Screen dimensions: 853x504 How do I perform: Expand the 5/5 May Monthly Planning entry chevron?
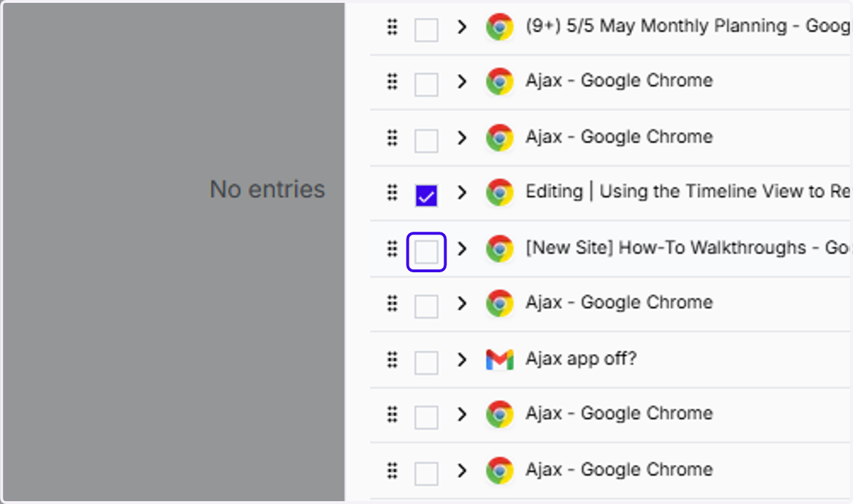462,27
